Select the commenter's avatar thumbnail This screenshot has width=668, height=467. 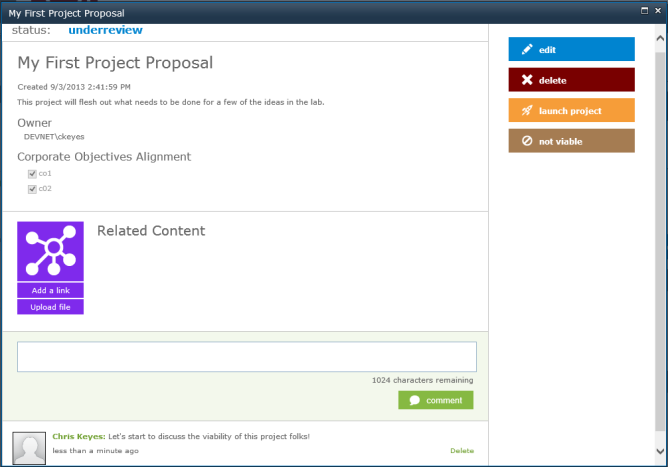pyautogui.click(x=29, y=446)
